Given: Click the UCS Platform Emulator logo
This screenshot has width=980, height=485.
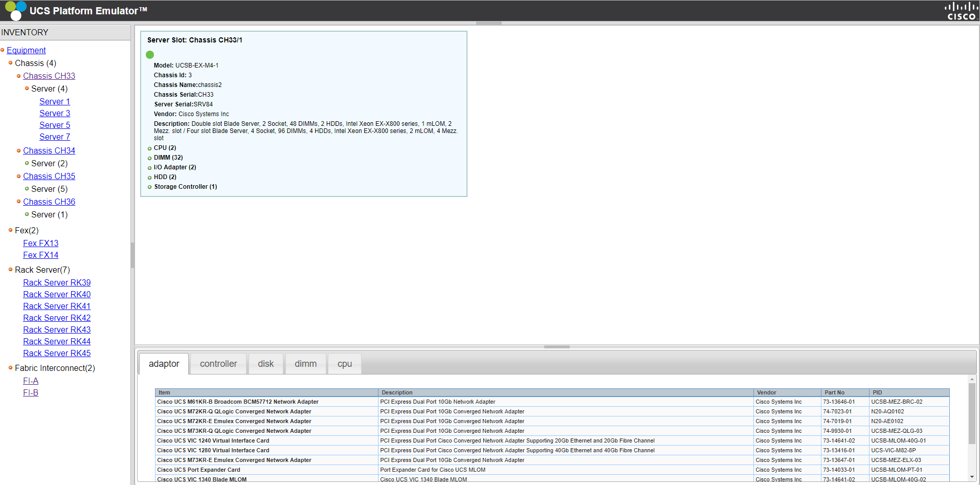Looking at the screenshot, I should (16, 10).
